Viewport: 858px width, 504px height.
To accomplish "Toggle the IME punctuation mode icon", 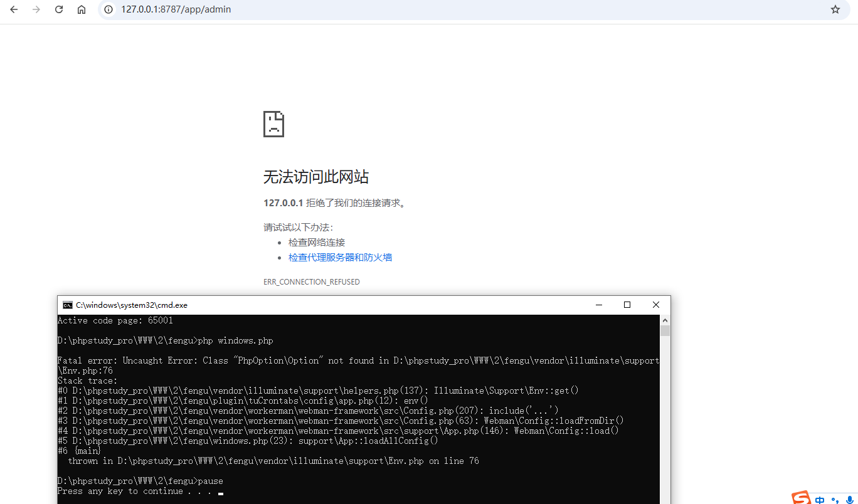I will (x=835, y=500).
